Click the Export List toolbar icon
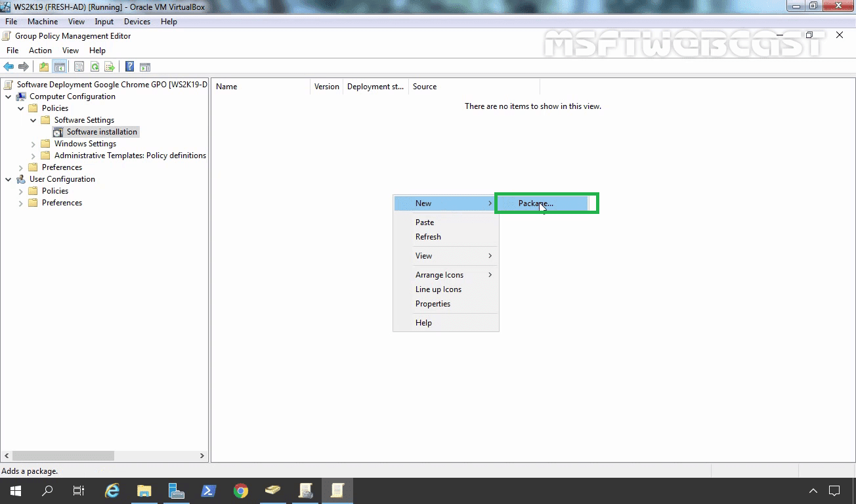 pos(110,67)
